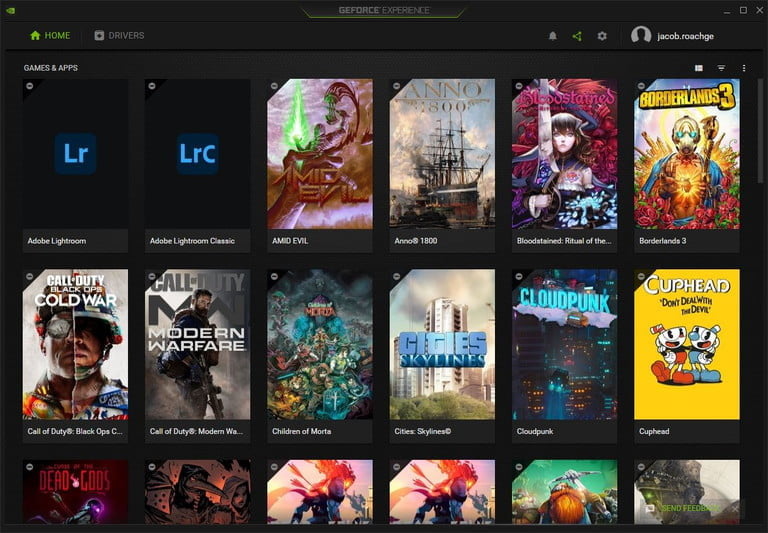Open the filter games icon
Viewport: 768px width, 533px height.
pos(721,68)
